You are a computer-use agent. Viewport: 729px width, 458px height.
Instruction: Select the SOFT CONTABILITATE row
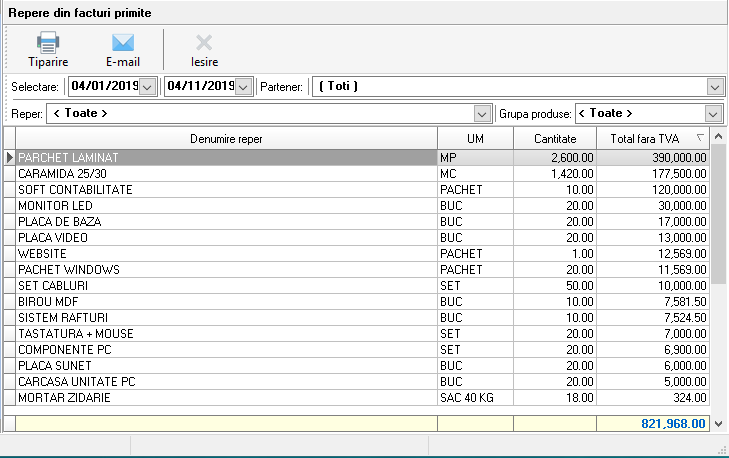226,190
